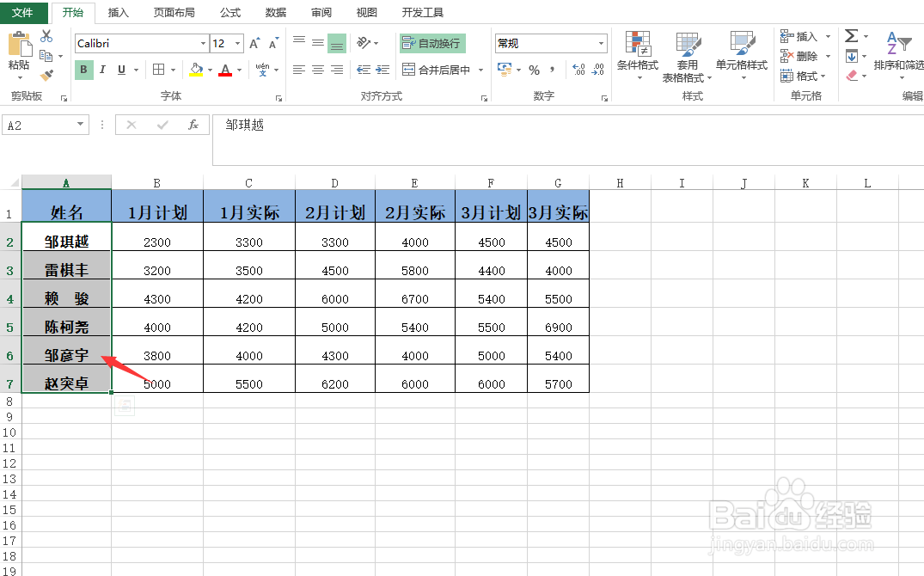Toggle bold formatting
924x576 pixels.
tap(83, 70)
